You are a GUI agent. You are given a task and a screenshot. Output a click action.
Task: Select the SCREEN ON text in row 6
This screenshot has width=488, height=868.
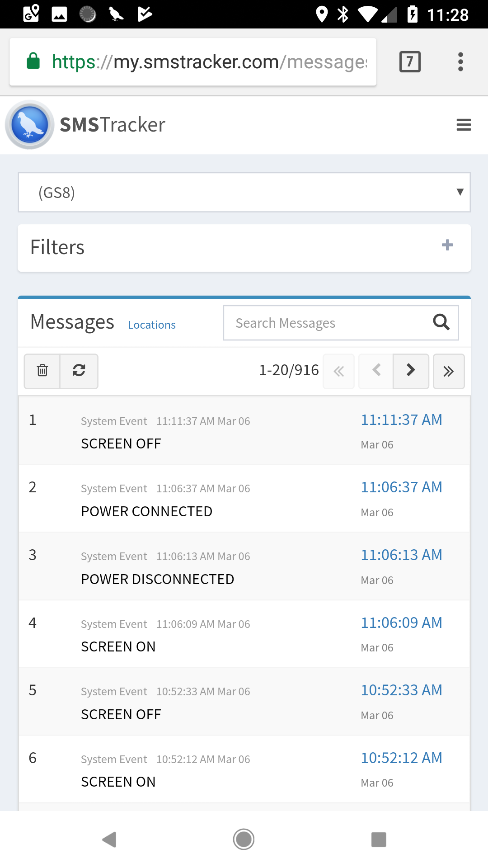click(x=118, y=782)
